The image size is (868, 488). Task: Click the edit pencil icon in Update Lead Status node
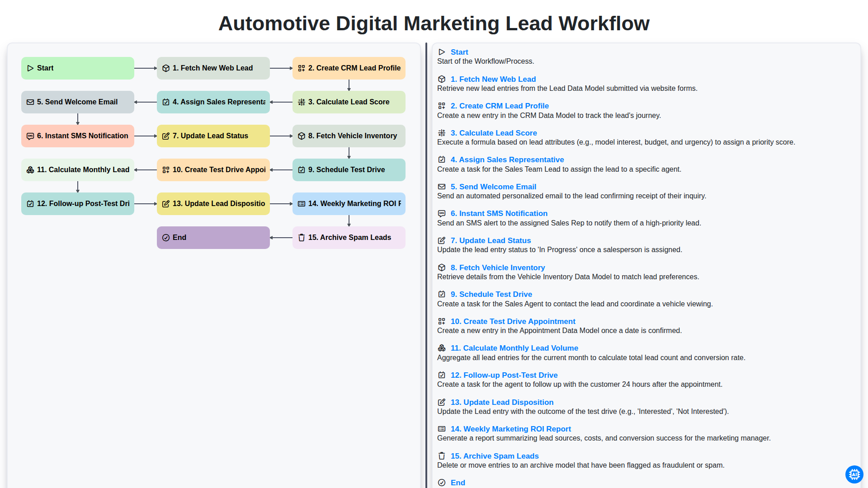166,136
